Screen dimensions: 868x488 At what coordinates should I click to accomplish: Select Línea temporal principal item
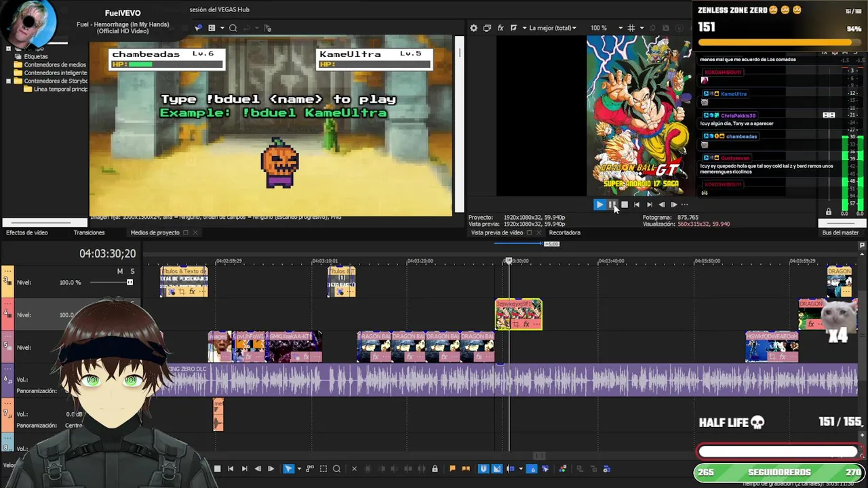coord(56,89)
